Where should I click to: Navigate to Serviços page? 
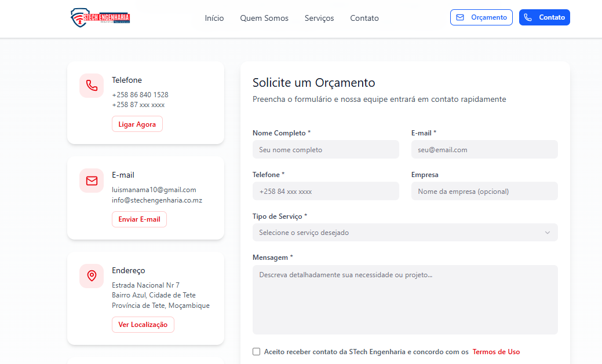pos(319,18)
